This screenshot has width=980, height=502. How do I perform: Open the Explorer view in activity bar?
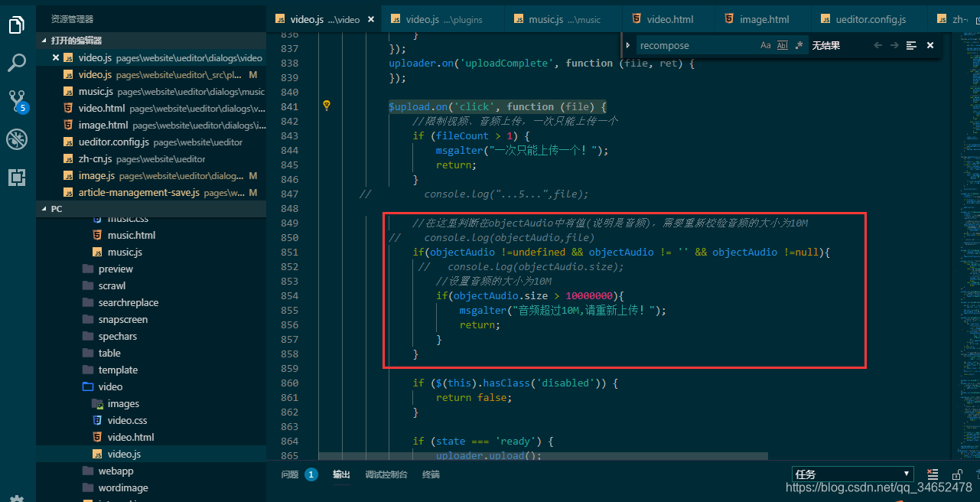pos(17,25)
